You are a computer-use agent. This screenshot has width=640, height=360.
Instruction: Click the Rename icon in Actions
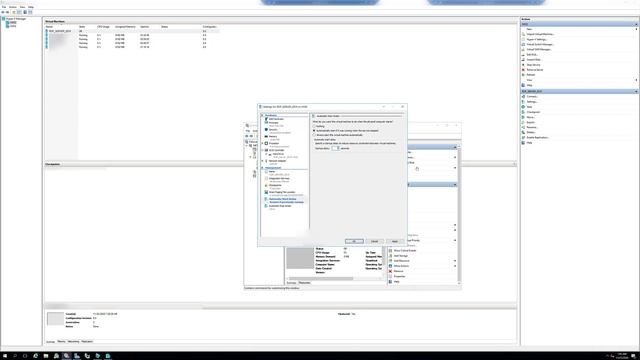click(523, 127)
